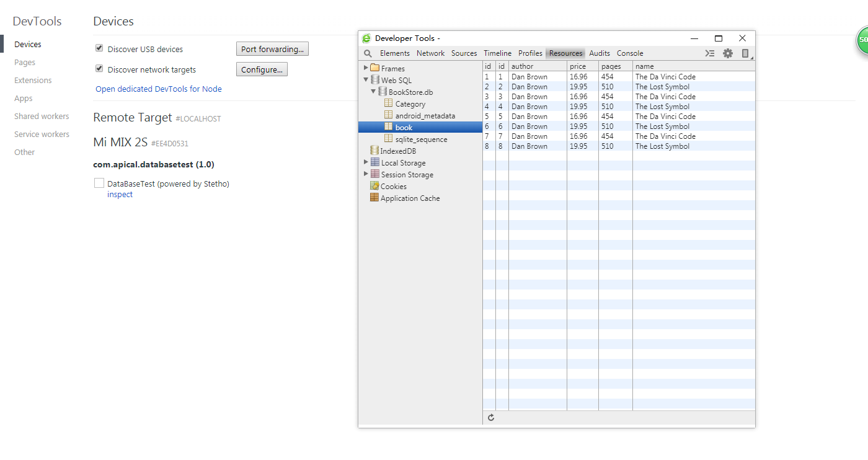
Task: Click the 510 pages value in row 4
Action: [x=607, y=107]
